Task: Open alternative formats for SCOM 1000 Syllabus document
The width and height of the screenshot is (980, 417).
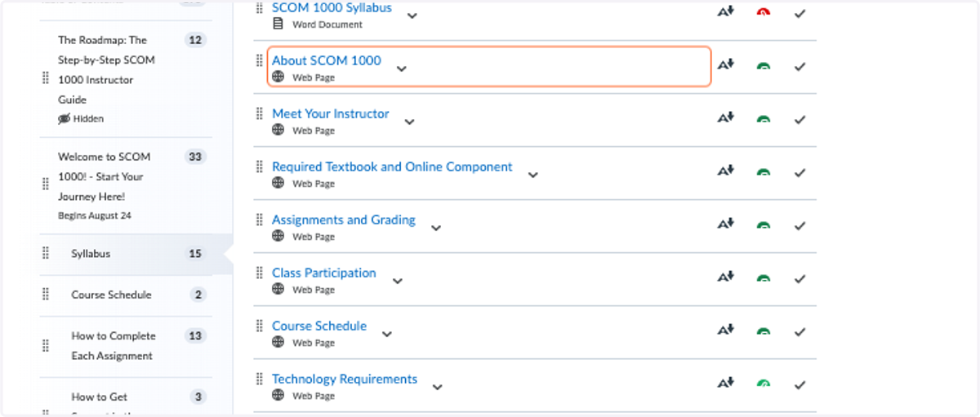Action: [726, 11]
